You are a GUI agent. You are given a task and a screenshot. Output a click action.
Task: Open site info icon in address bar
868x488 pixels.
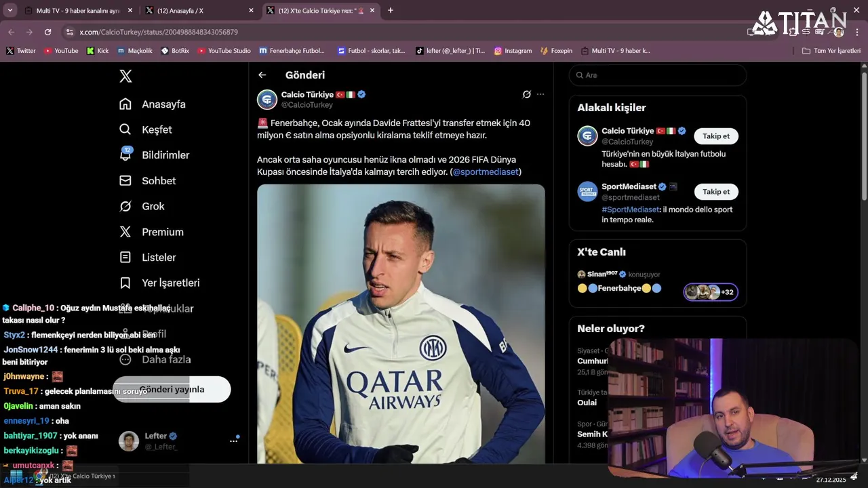tap(69, 32)
